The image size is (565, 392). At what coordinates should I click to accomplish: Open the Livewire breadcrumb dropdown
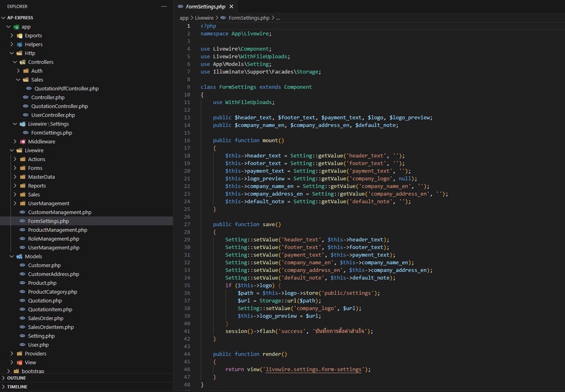click(204, 18)
